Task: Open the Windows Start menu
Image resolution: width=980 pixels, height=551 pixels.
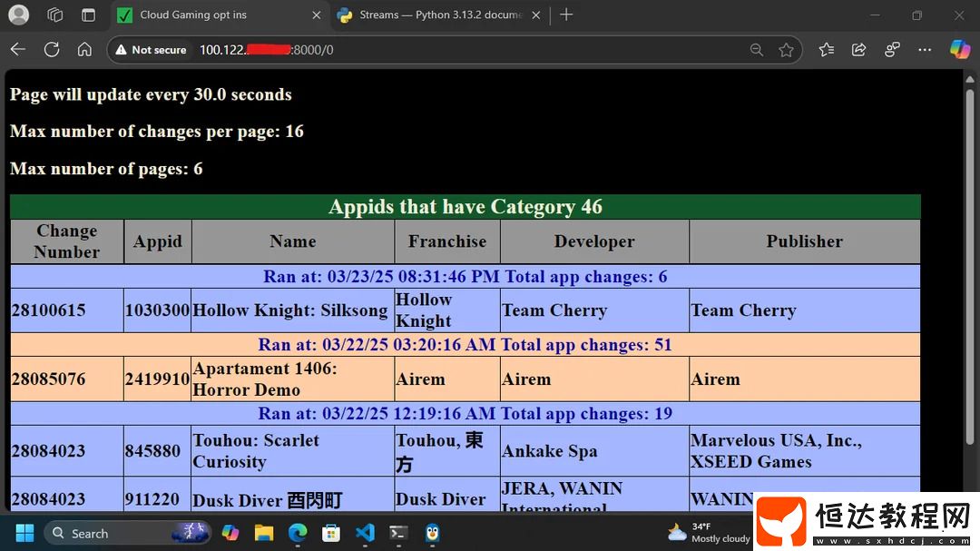Action: [24, 533]
